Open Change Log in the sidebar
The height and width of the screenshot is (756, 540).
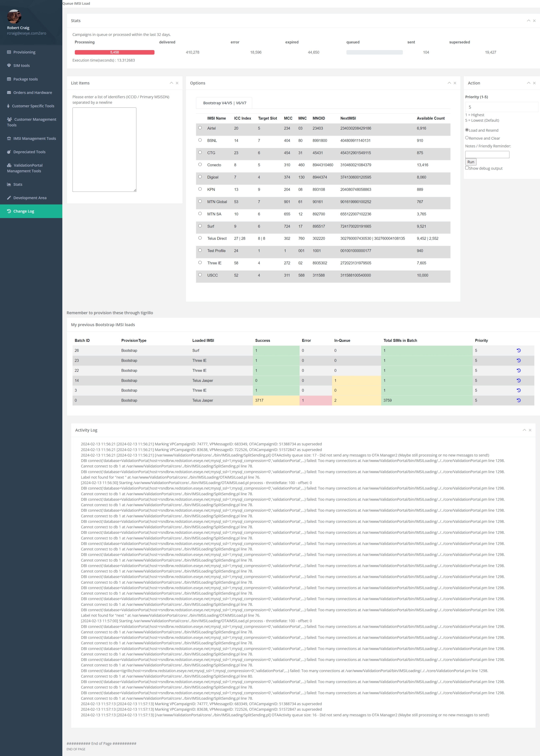[24, 211]
